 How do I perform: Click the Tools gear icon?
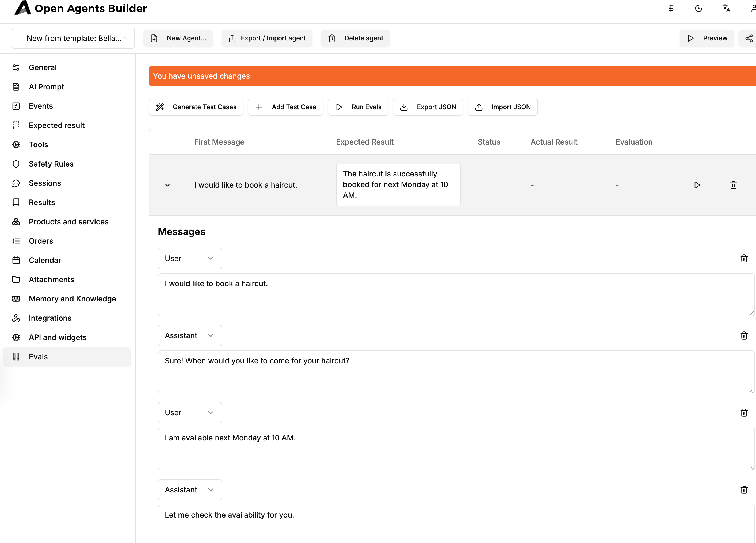(x=16, y=145)
